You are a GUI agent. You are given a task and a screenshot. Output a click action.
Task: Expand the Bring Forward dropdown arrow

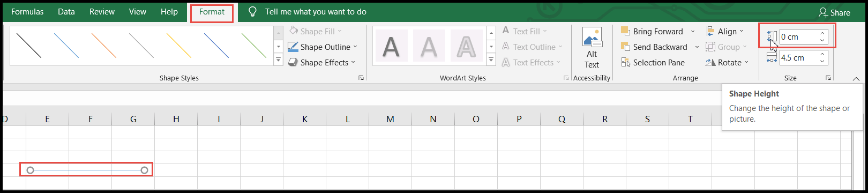click(693, 32)
